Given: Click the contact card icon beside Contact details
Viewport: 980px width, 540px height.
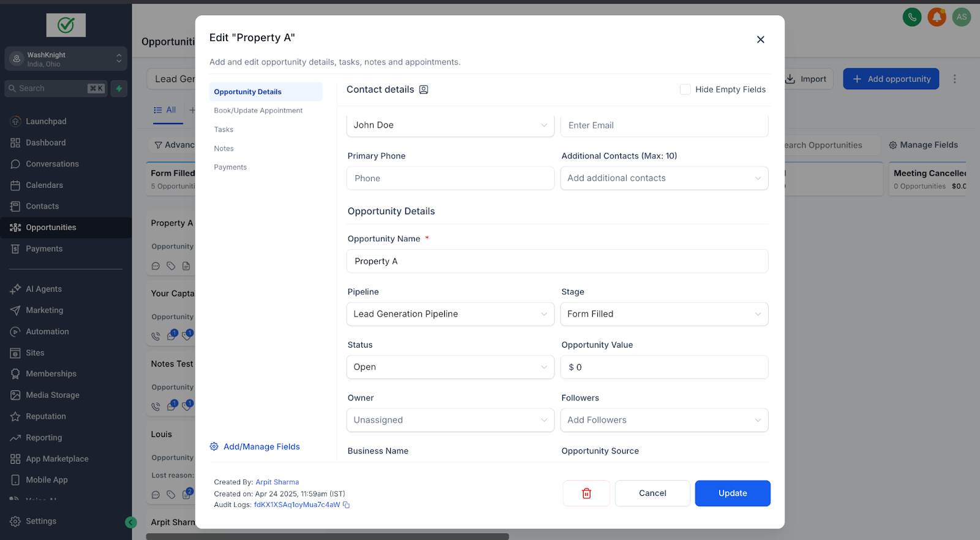Looking at the screenshot, I should coord(423,89).
